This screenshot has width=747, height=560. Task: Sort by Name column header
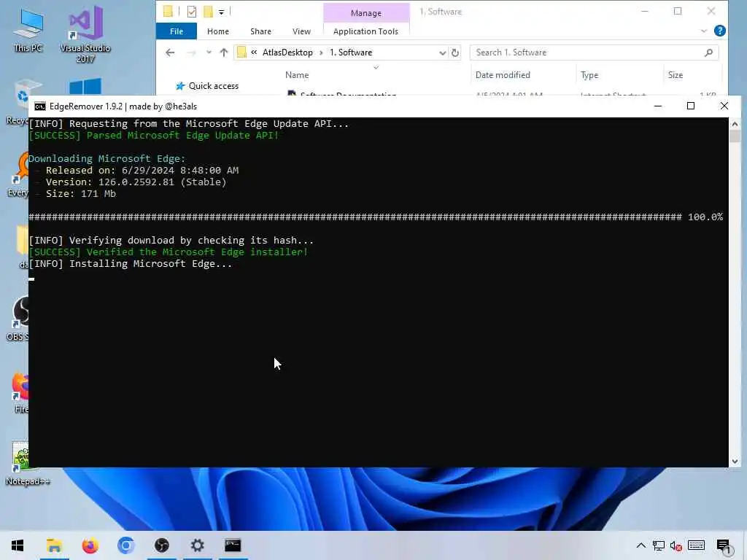[297, 75]
